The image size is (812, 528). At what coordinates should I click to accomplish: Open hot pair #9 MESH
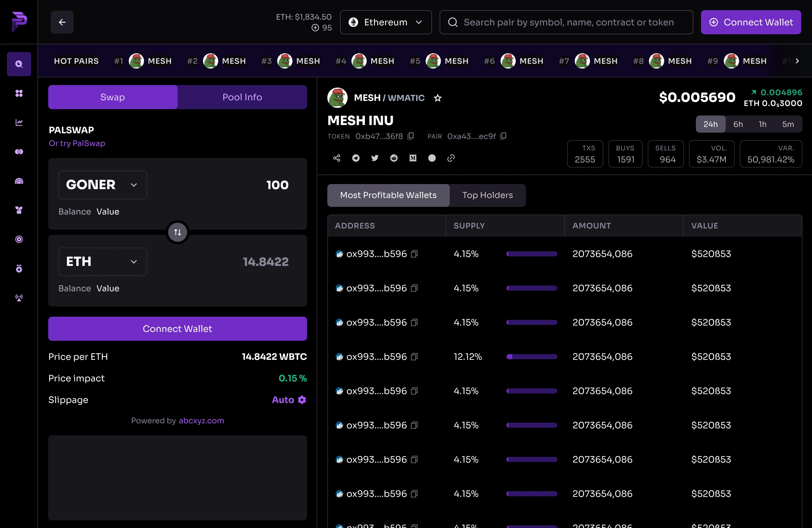(737, 61)
